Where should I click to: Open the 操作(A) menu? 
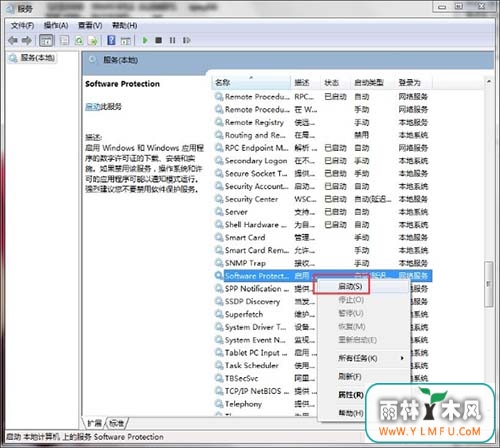click(x=56, y=25)
